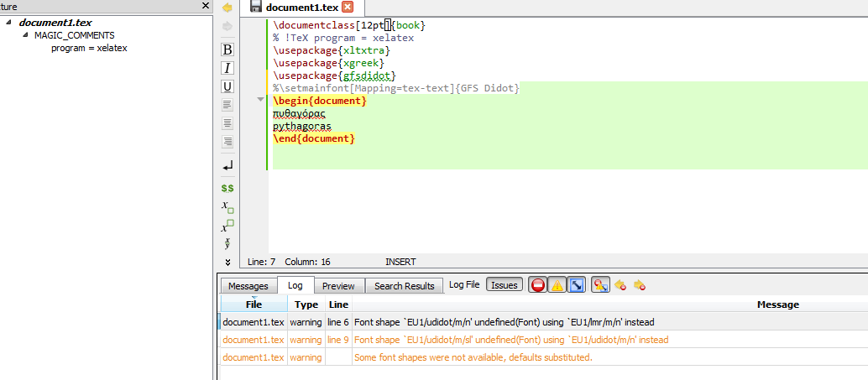Viewport: 868px width, 380px height.
Task: Toggle the blue diagonal arrow filter icon
Action: (x=576, y=285)
